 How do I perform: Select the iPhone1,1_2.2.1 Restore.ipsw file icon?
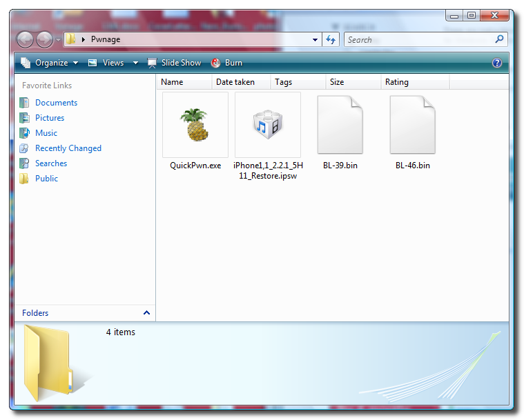pyautogui.click(x=268, y=124)
